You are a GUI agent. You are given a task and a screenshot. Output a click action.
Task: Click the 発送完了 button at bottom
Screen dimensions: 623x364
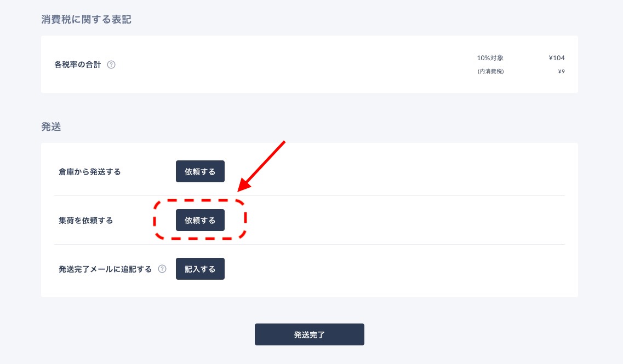click(x=310, y=334)
